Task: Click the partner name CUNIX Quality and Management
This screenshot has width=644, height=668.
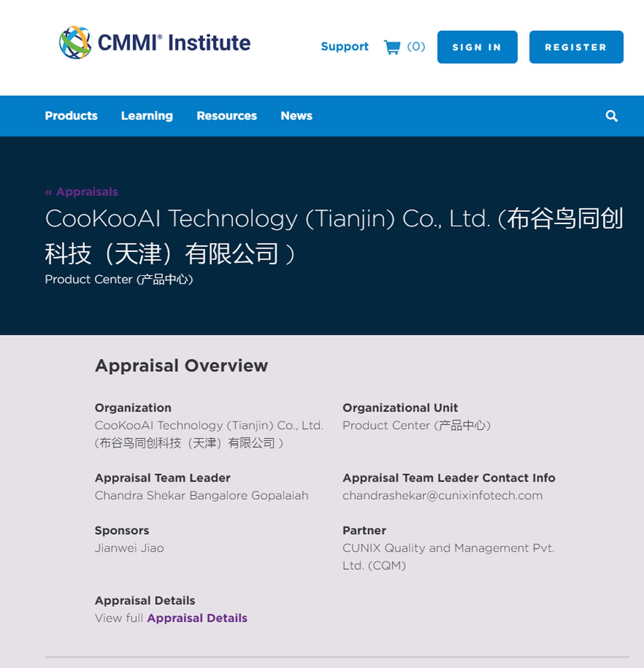Action: (448, 557)
